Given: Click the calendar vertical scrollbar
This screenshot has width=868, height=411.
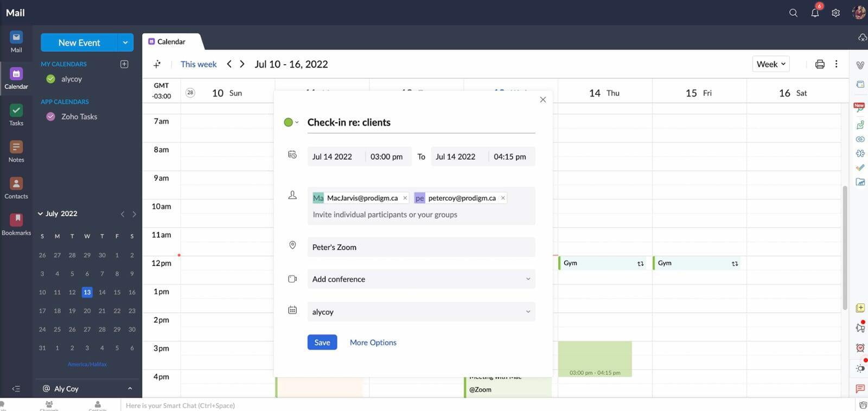Looking at the screenshot, I should pyautogui.click(x=845, y=248).
